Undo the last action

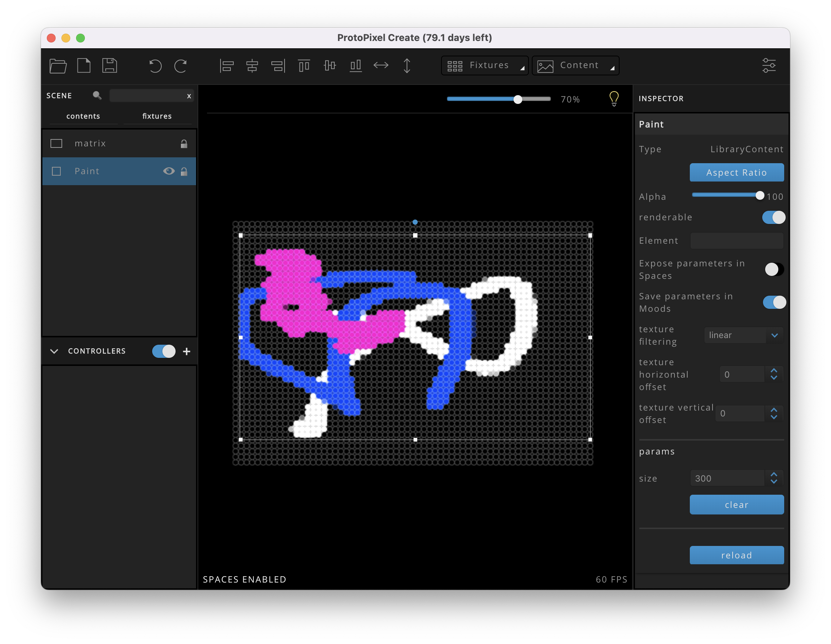155,66
